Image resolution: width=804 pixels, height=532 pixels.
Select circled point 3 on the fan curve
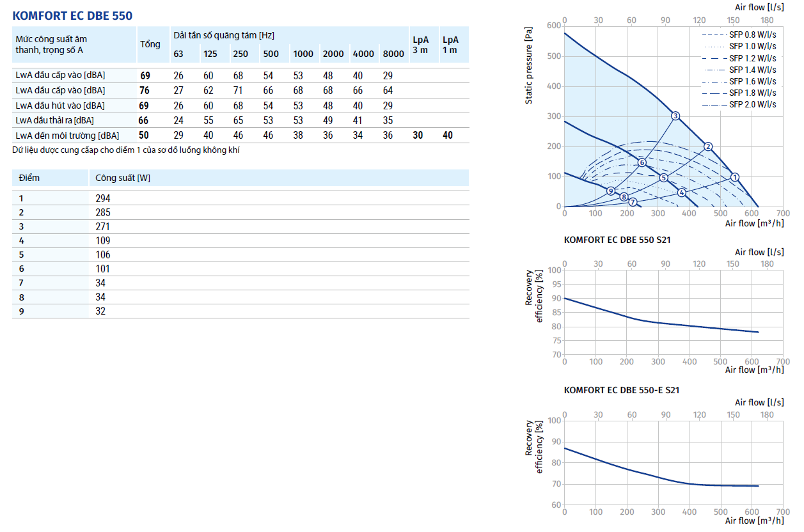(675, 116)
